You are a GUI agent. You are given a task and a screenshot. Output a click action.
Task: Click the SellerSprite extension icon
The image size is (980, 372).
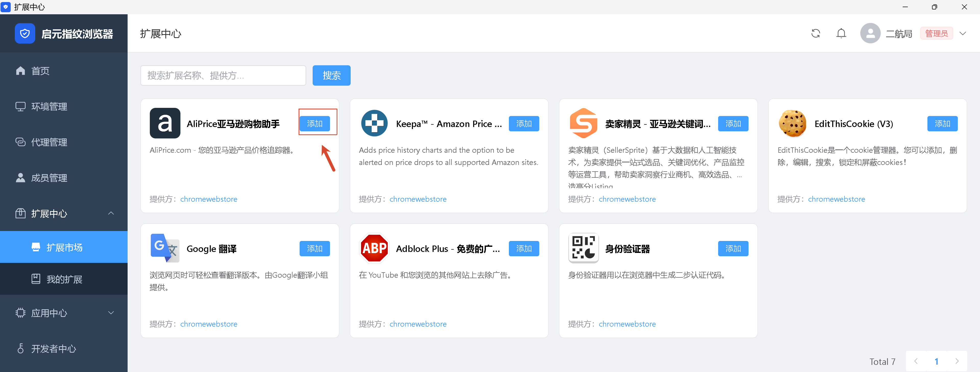583,123
